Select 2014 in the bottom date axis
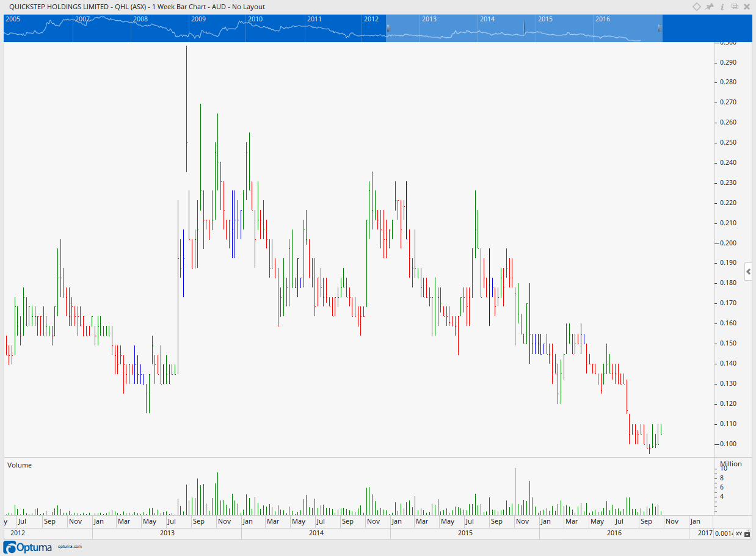756x556 pixels. pos(316,533)
